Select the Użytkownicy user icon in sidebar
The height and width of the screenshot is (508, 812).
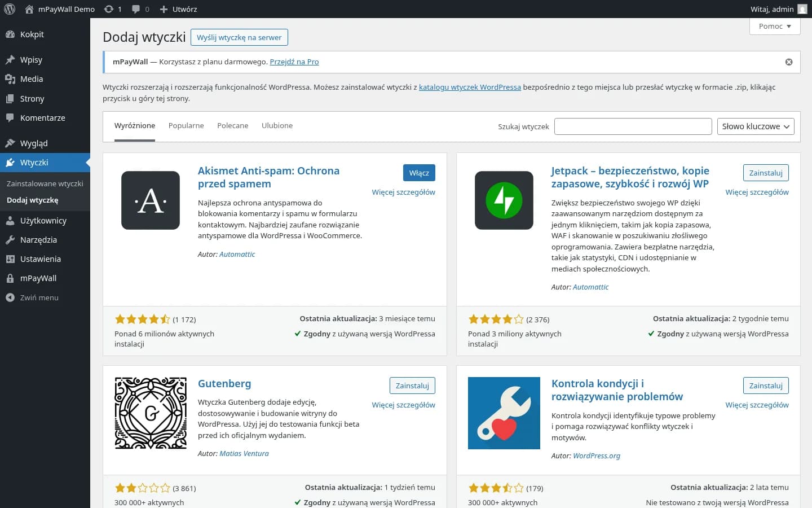click(x=10, y=220)
